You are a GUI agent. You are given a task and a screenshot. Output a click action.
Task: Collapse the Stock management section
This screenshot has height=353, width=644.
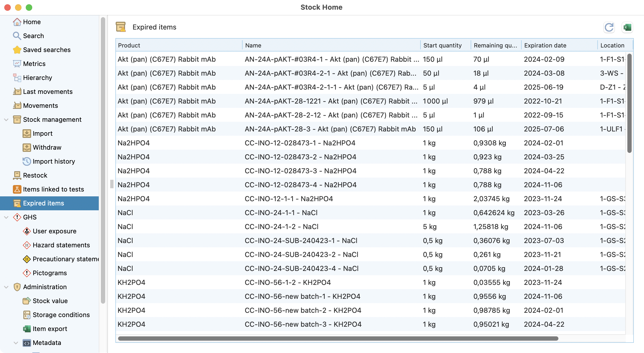click(6, 120)
